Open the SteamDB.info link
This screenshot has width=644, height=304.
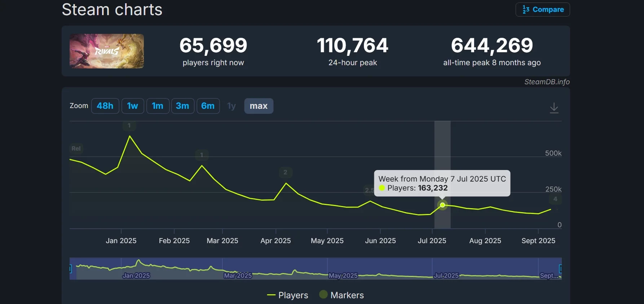(x=547, y=82)
